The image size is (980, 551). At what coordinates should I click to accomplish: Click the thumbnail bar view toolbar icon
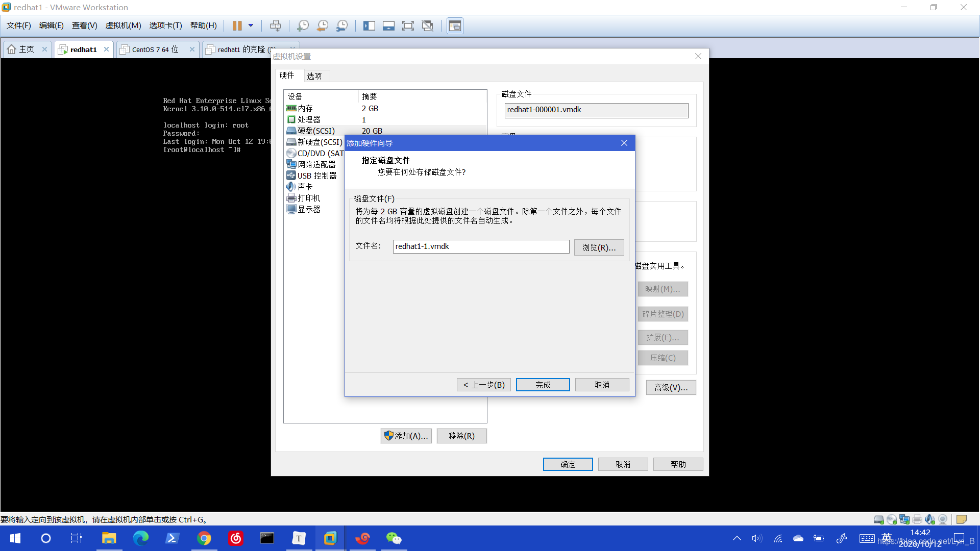[388, 26]
